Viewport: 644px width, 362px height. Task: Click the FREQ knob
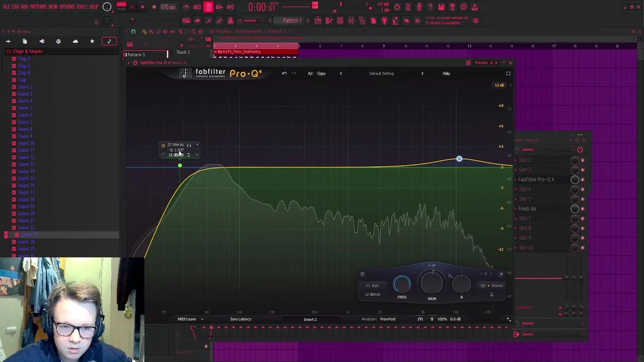[401, 285]
